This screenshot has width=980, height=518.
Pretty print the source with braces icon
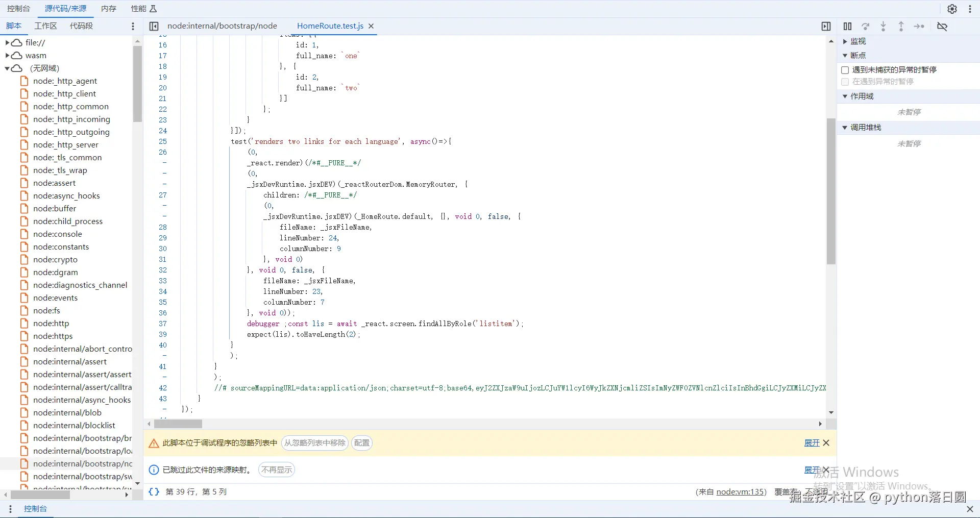pyautogui.click(x=154, y=491)
